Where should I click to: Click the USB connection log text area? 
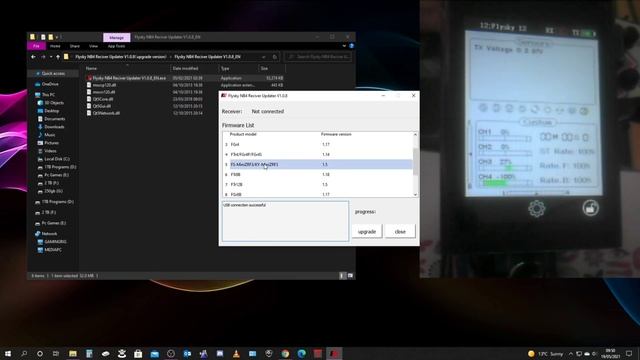click(x=285, y=221)
